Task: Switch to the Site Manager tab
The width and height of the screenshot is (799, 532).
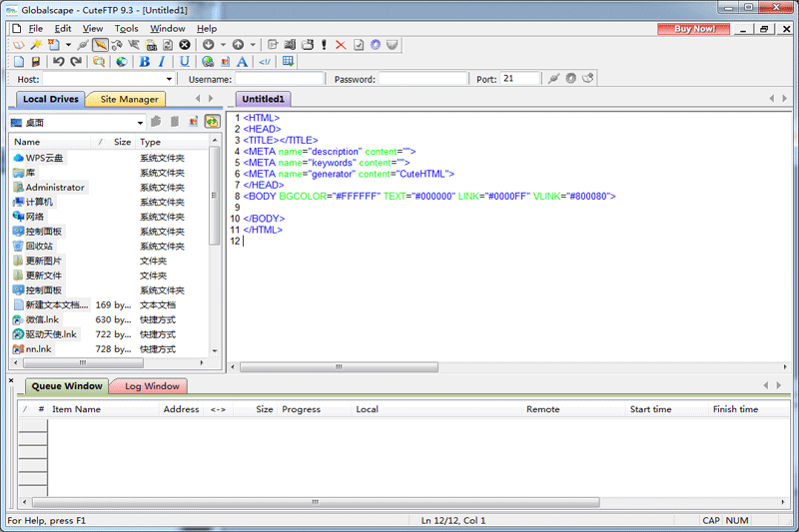Action: tap(128, 99)
